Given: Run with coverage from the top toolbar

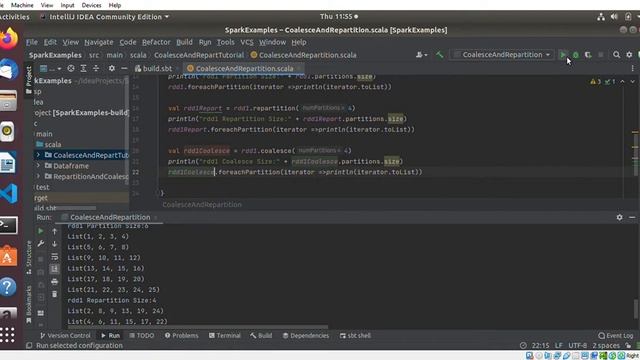Looking at the screenshot, I should click(588, 55).
